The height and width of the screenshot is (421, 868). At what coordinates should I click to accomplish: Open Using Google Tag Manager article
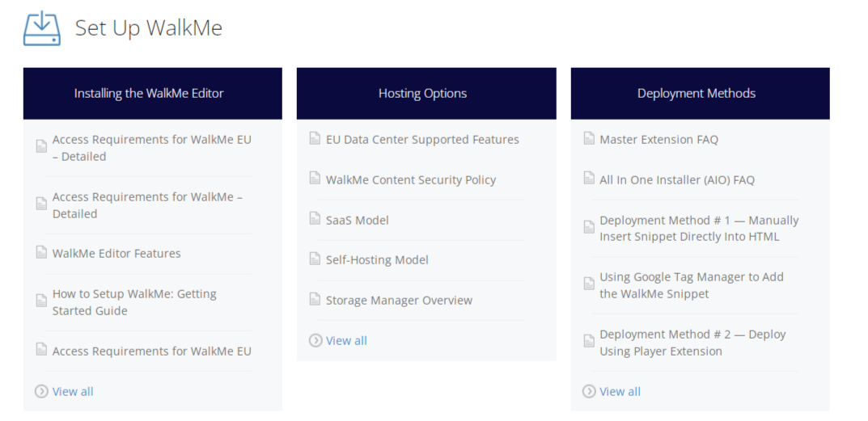(691, 285)
